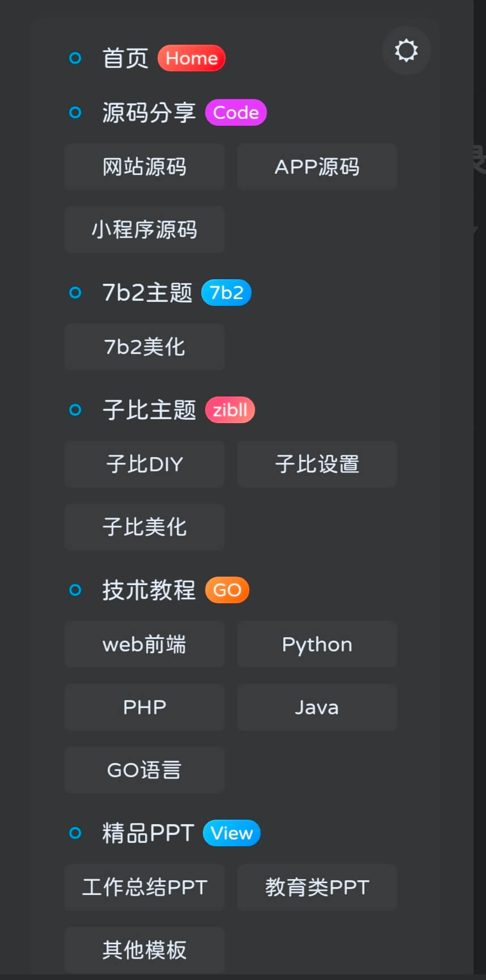Click the purple Code badge

(236, 113)
